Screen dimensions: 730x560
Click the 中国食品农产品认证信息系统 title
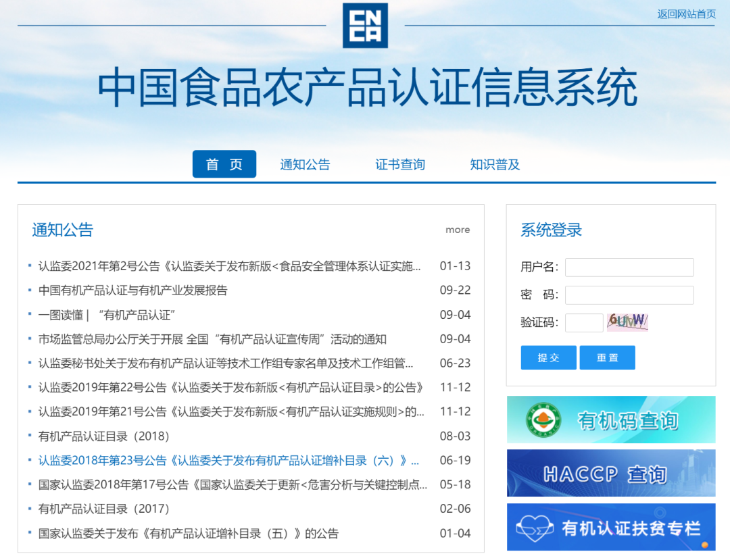click(367, 87)
